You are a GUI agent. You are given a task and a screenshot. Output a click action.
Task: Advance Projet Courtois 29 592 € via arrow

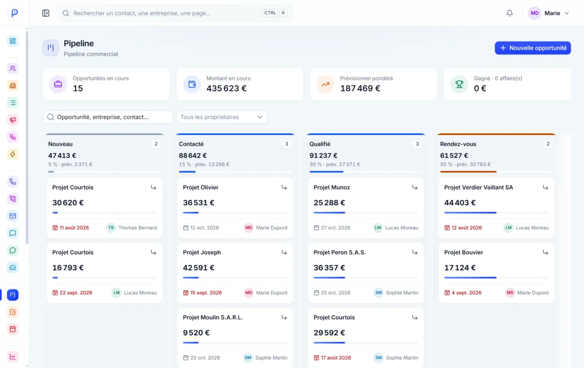coord(415,317)
